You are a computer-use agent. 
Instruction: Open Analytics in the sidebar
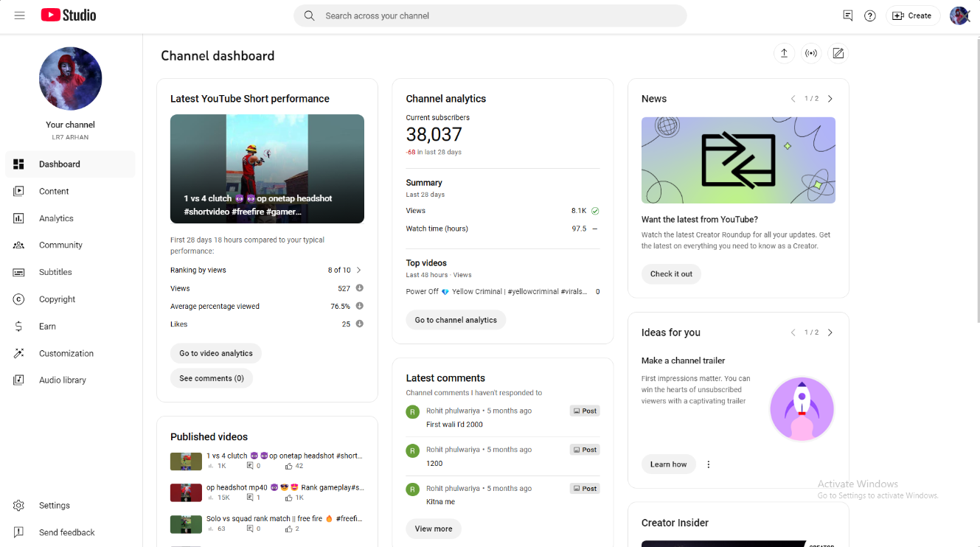[70, 218]
